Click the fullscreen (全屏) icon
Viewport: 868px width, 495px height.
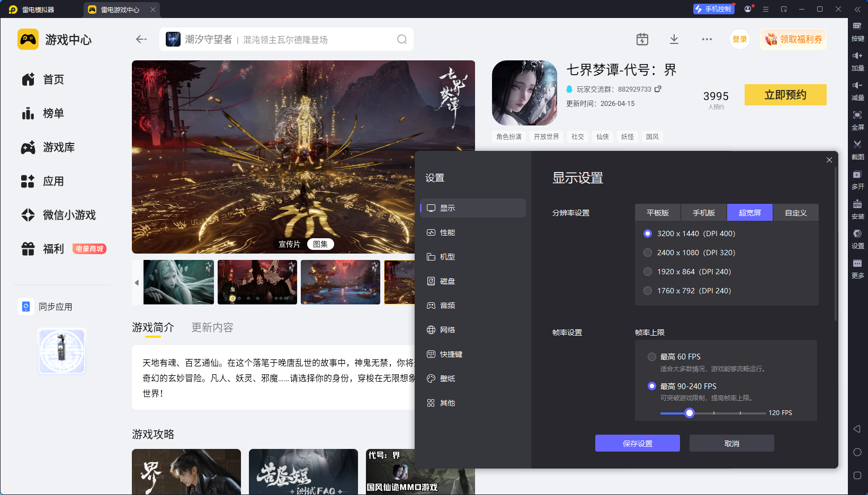click(857, 115)
